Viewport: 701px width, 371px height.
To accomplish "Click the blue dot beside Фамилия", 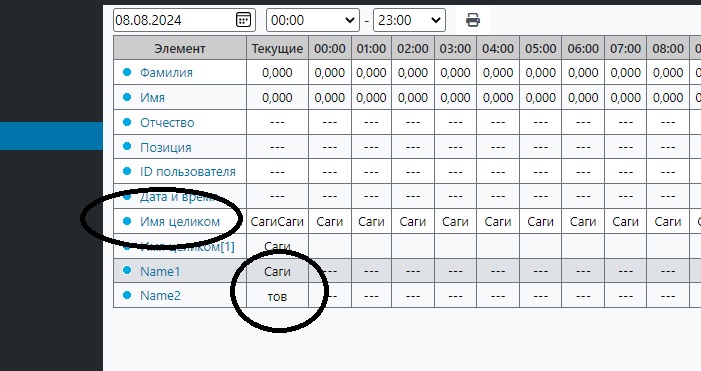I will tap(127, 72).
